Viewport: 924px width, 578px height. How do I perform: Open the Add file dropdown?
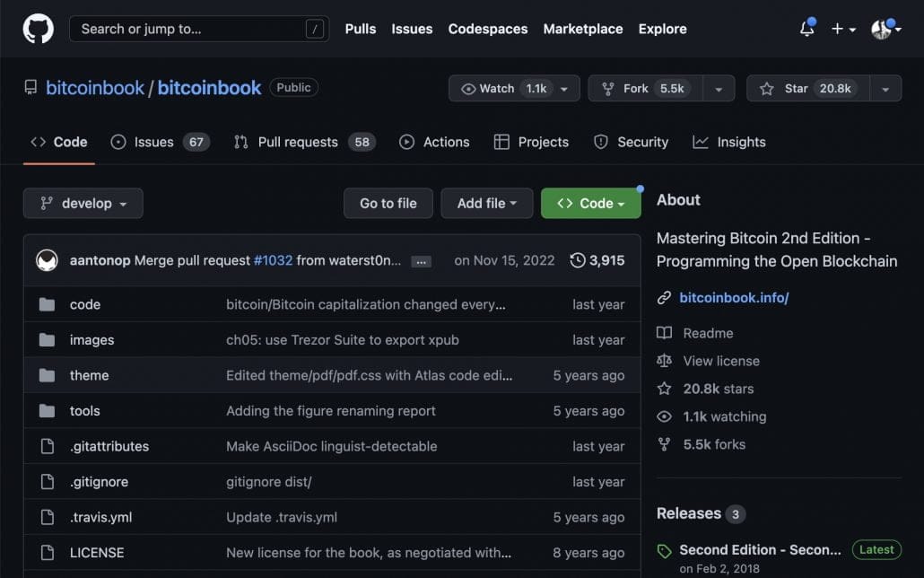pyautogui.click(x=486, y=203)
